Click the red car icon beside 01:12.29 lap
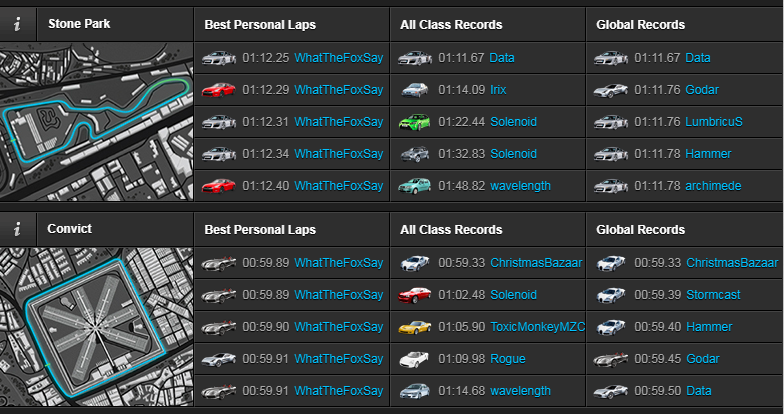This screenshot has height=414, width=784. pyautogui.click(x=218, y=90)
